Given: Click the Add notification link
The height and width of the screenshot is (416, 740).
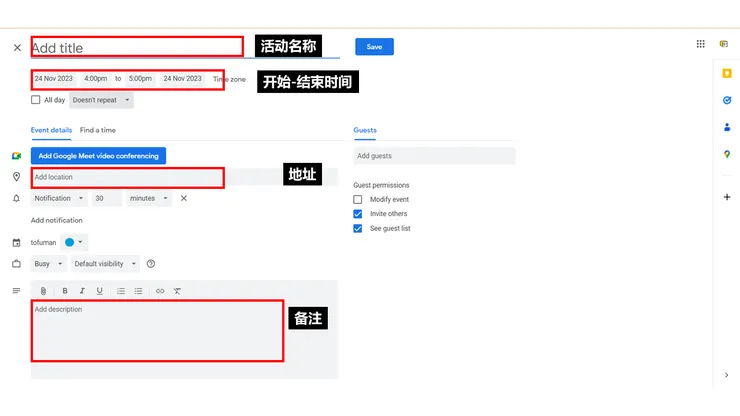Looking at the screenshot, I should point(57,221).
